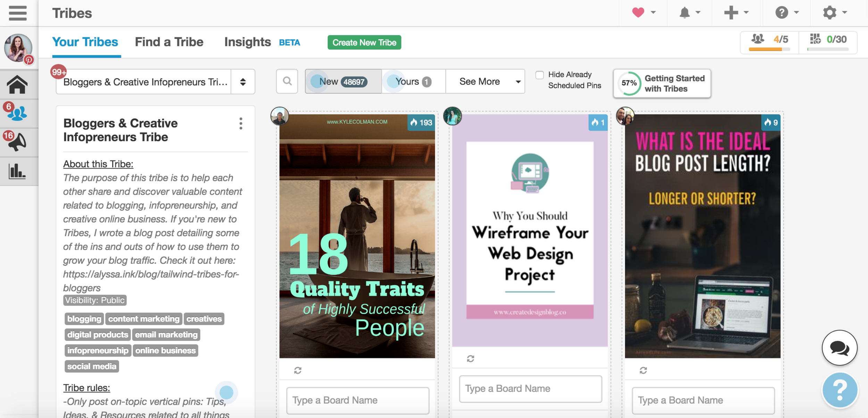Click the flame count 1 badge
This screenshot has height=418, width=868.
598,122
